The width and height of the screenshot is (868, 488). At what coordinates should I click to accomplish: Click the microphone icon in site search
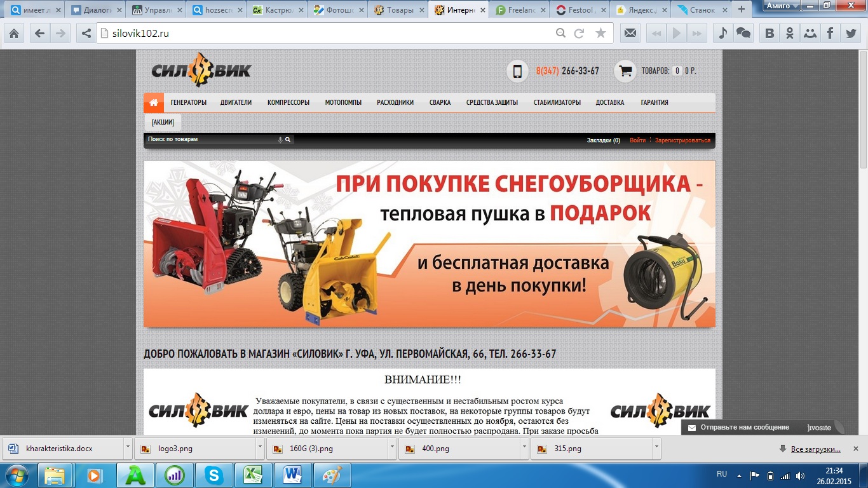click(x=280, y=140)
